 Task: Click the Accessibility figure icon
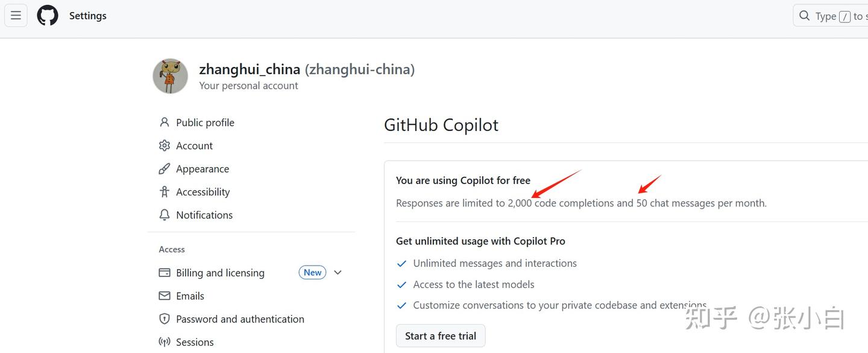164,192
